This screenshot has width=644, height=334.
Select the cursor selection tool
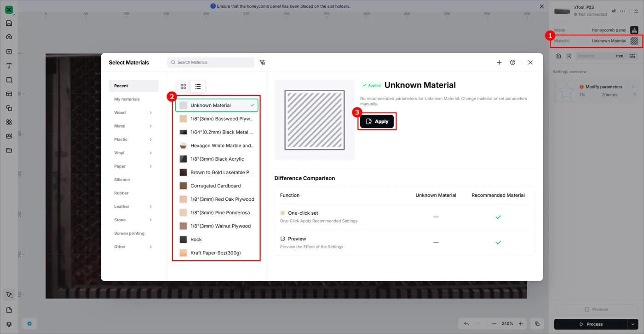point(9,295)
